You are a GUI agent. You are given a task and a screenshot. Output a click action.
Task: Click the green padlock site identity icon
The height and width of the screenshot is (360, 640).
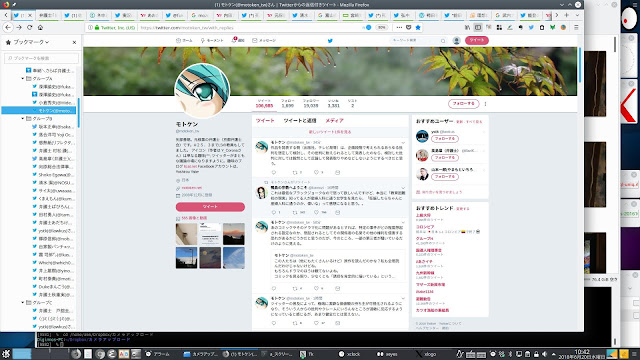click(x=97, y=28)
